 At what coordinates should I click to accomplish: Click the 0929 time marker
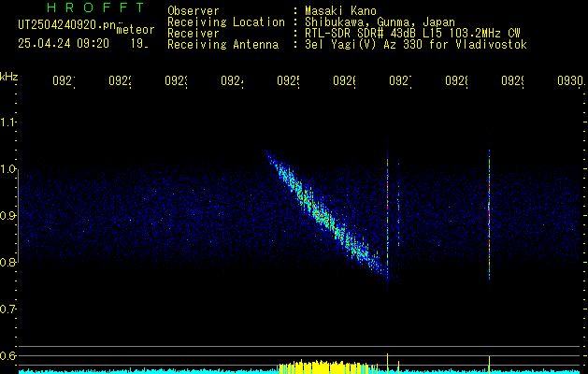pos(512,81)
